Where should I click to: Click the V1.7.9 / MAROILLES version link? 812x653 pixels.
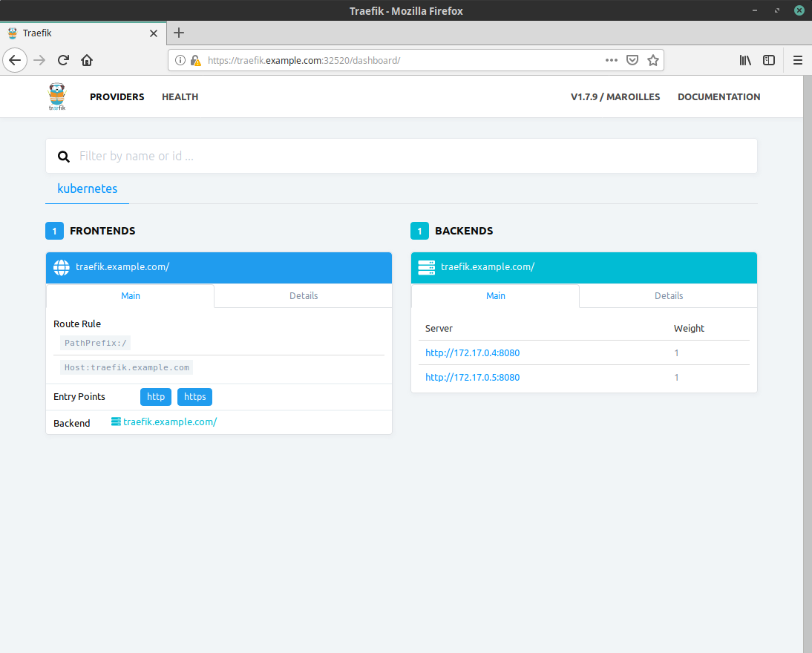(615, 96)
